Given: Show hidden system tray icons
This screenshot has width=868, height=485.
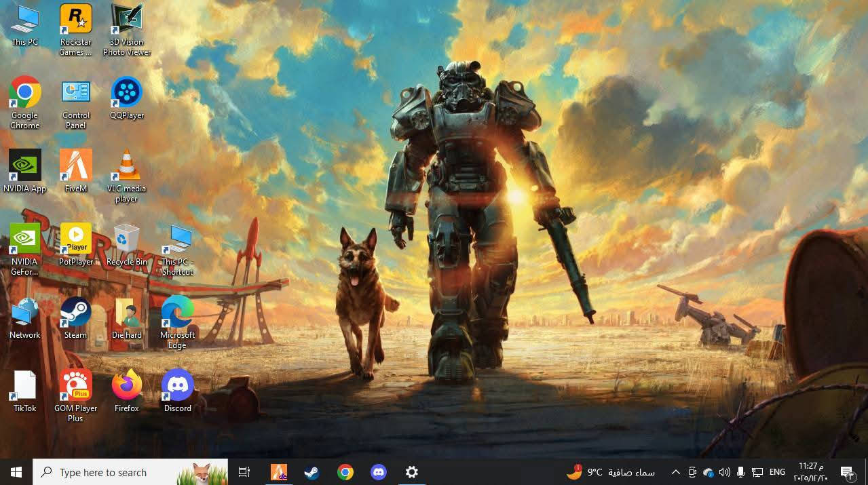Looking at the screenshot, I should pyautogui.click(x=675, y=472).
